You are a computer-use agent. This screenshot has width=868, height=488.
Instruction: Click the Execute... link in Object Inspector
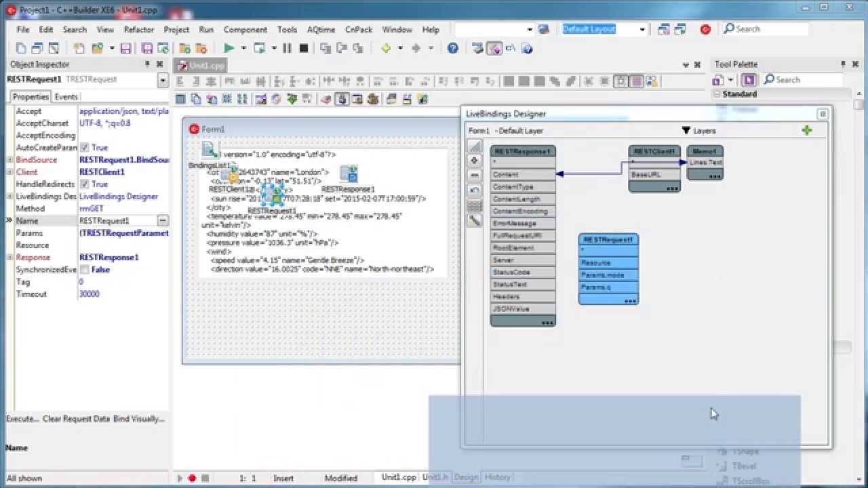point(22,419)
